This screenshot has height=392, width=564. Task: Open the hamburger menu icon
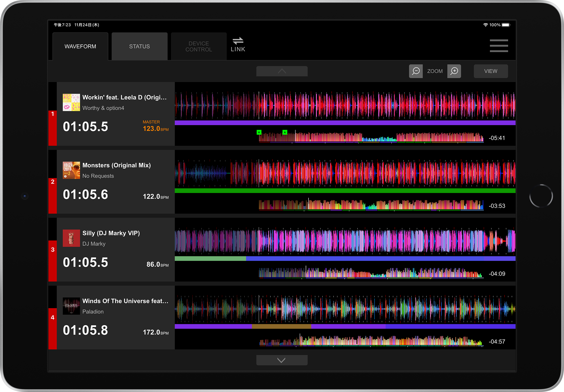point(498,46)
